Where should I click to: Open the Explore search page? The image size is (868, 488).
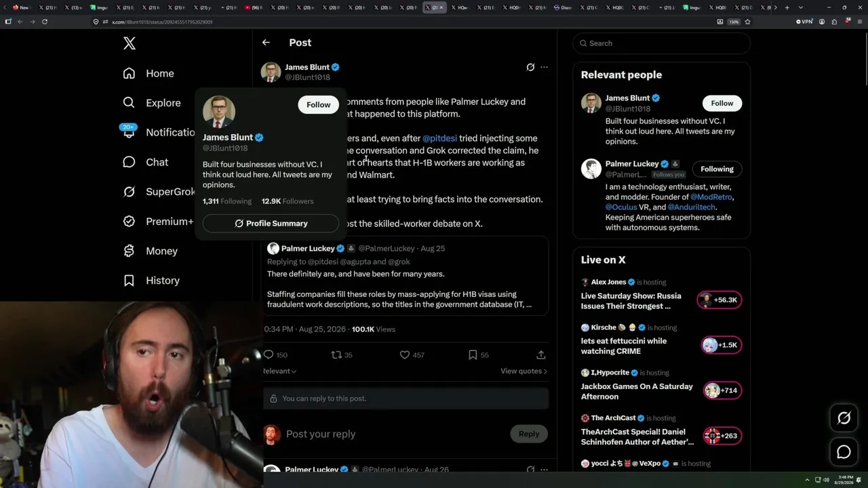point(152,103)
